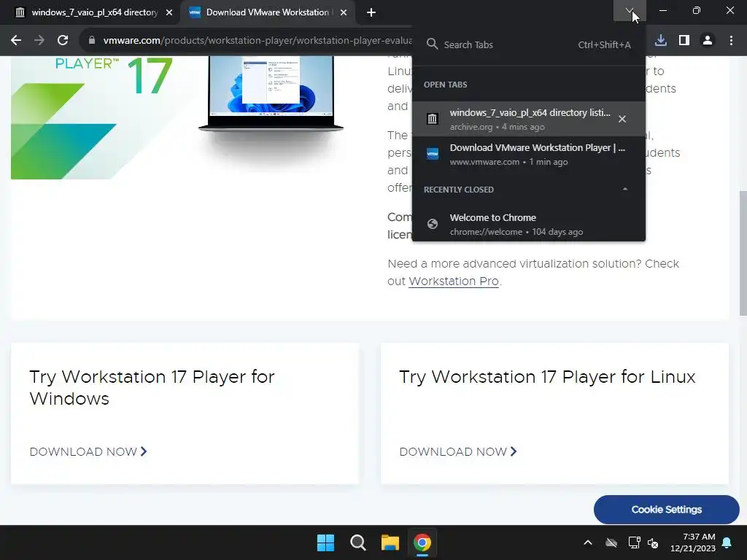Image resolution: width=747 pixels, height=560 pixels.
Task: Open File Explorer from taskbar
Action: (390, 542)
